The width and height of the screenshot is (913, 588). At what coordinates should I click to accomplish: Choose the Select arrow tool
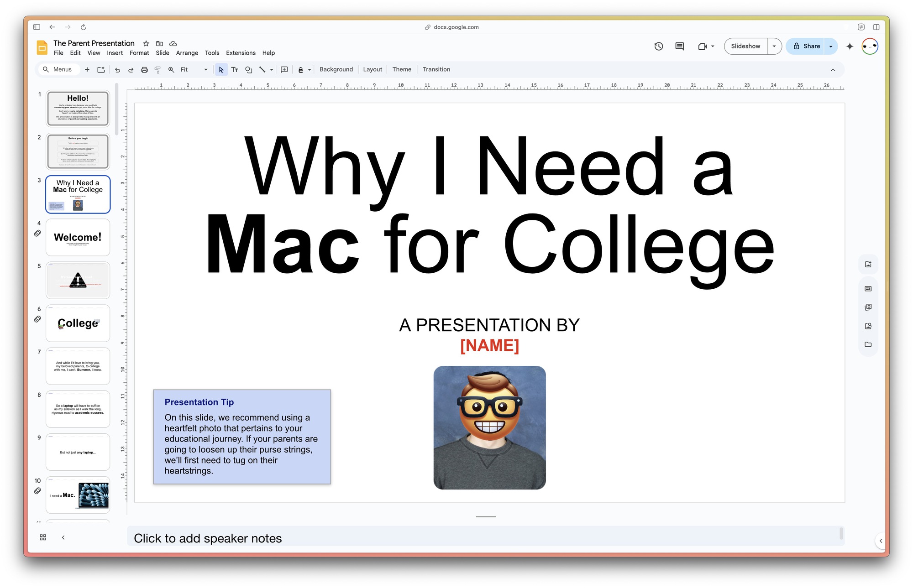coord(221,70)
